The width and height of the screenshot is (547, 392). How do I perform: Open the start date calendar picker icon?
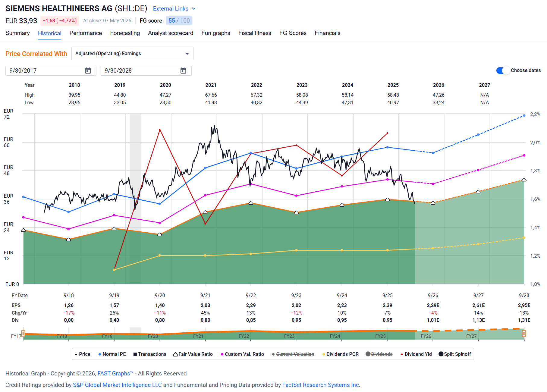coord(88,71)
